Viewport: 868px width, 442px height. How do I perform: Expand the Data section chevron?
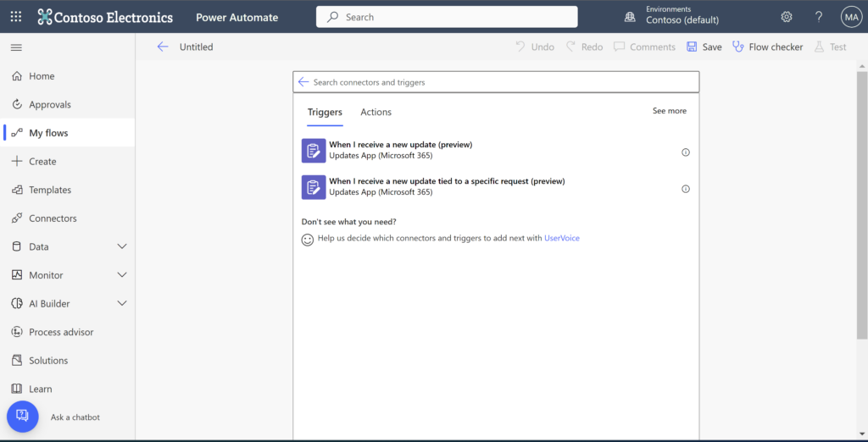click(x=122, y=246)
